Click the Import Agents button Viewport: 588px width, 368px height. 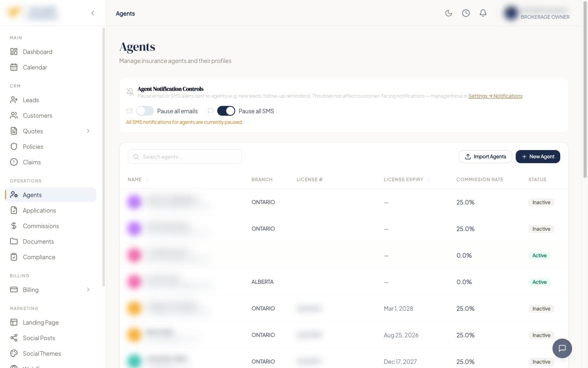point(486,157)
